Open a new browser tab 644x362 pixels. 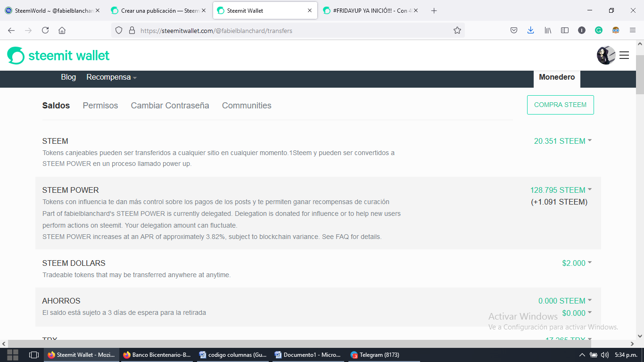click(434, 10)
